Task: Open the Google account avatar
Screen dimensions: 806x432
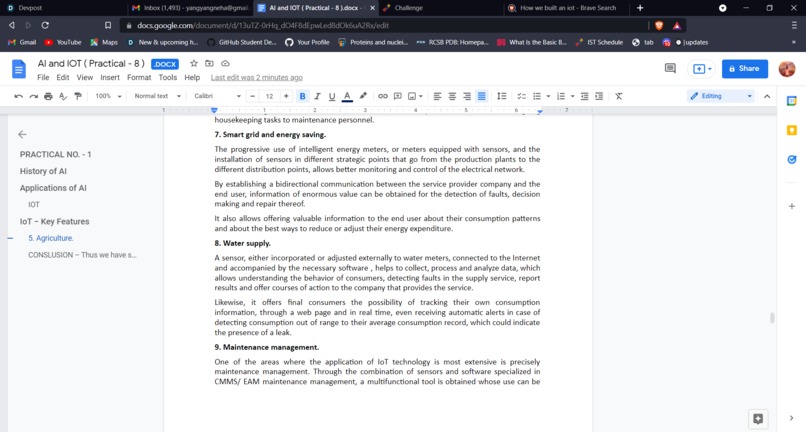Action: (787, 68)
